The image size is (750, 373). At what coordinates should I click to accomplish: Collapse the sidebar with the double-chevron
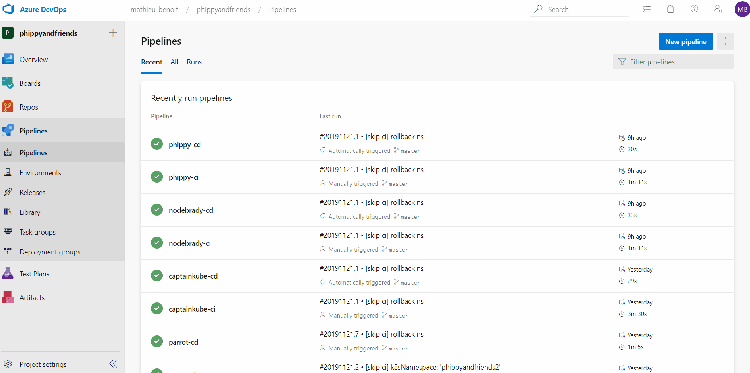point(113,364)
